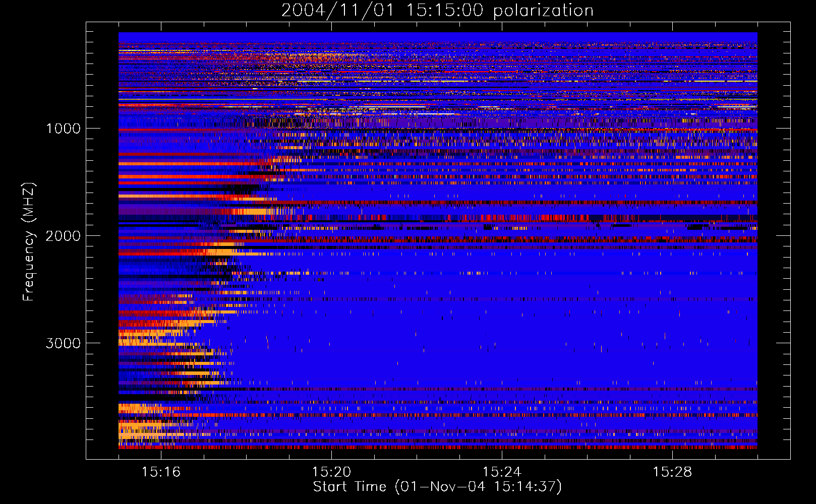Image resolution: width=816 pixels, height=504 pixels.
Task: Click the 15:28 time tick label
Action: 672,472
